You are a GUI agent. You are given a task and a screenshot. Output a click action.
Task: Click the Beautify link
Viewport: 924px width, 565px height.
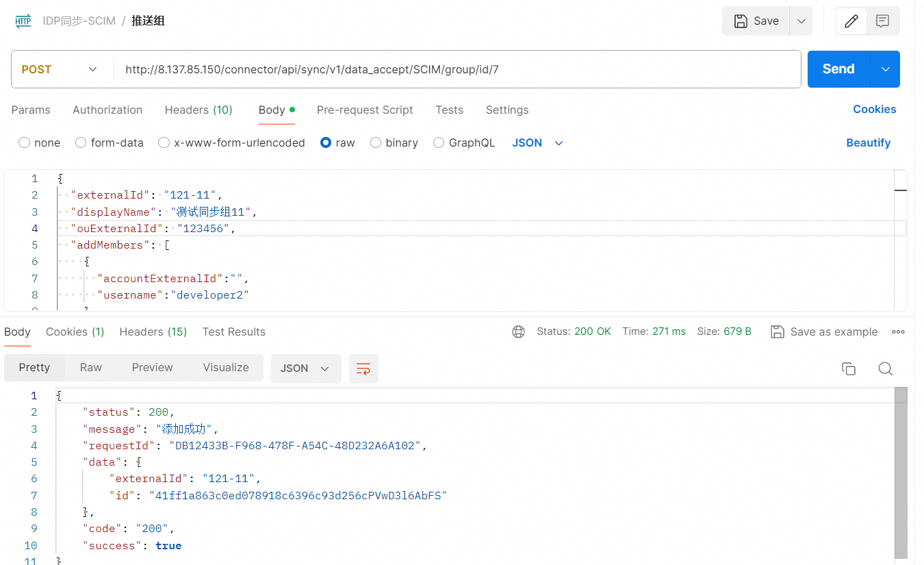pos(869,142)
